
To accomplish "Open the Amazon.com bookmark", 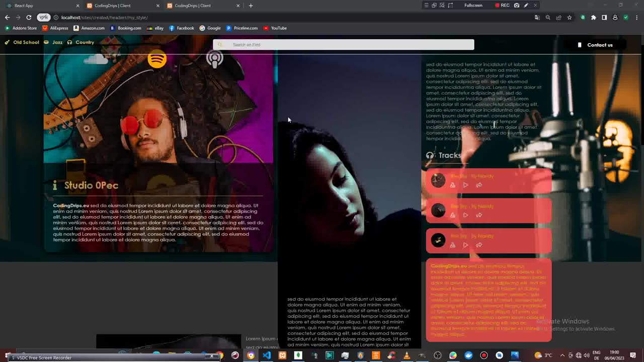I will (89, 28).
